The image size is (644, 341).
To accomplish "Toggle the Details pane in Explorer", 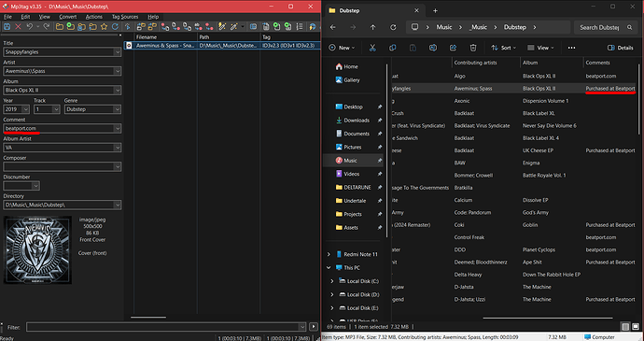I will coord(620,48).
